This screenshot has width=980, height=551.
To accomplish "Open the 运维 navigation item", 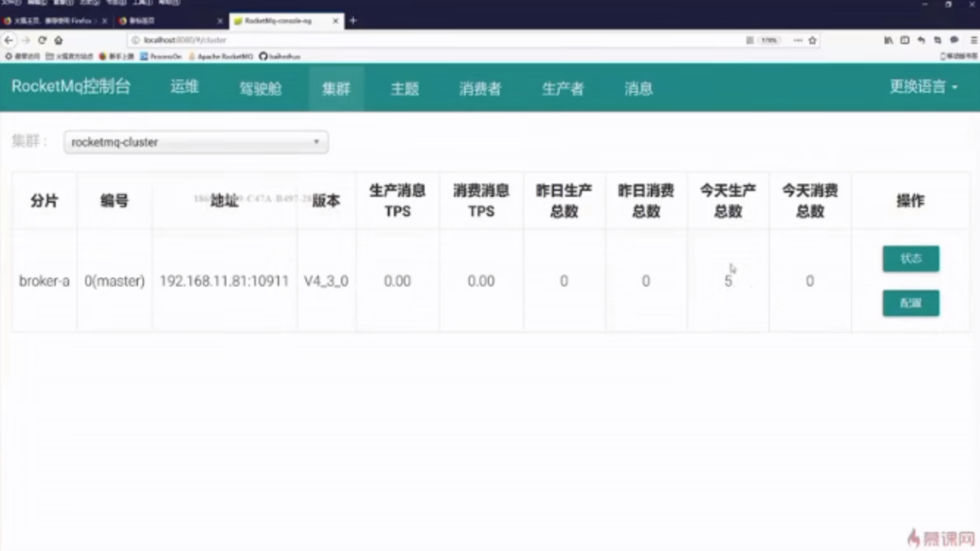I will tap(185, 87).
